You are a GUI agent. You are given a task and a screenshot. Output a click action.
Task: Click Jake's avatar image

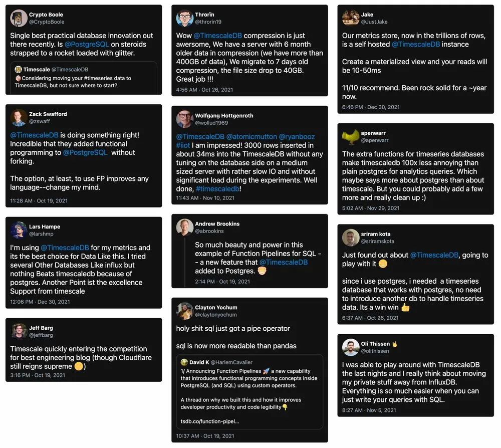351,18
